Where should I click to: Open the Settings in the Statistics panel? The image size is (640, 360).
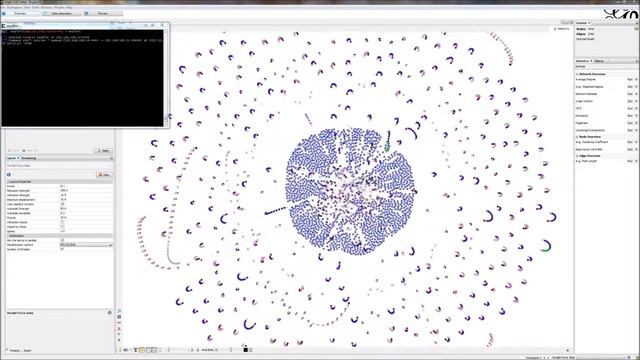[x=580, y=67]
